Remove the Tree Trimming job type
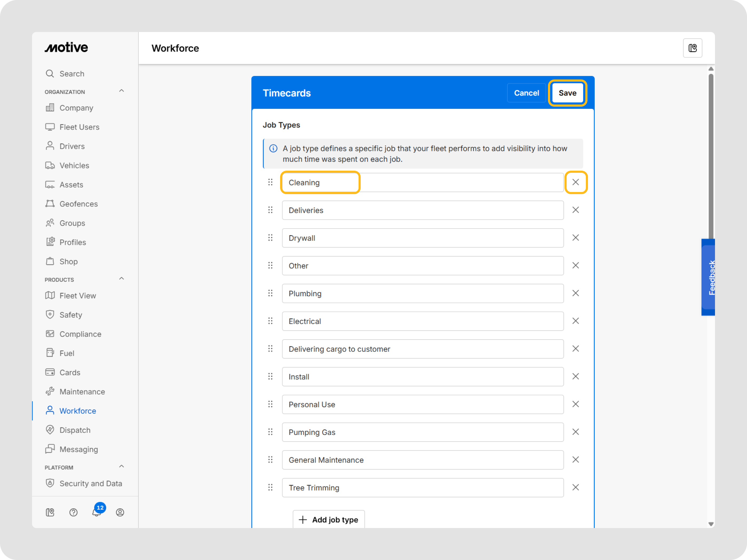747x560 pixels. (x=575, y=487)
